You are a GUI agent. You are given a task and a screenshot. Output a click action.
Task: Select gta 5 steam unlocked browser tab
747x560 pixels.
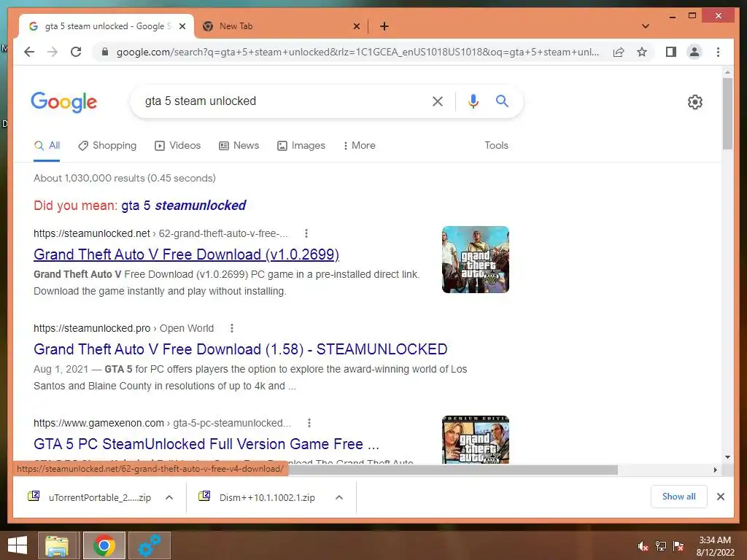coord(107,26)
